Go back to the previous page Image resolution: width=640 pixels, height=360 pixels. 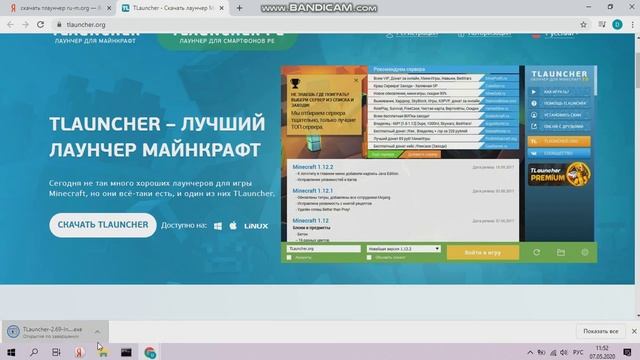pyautogui.click(x=10, y=24)
